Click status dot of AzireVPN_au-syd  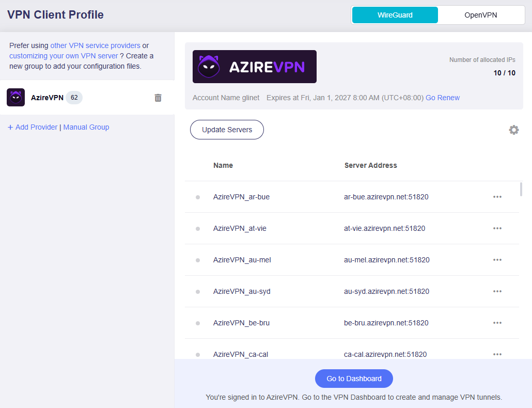tap(198, 292)
